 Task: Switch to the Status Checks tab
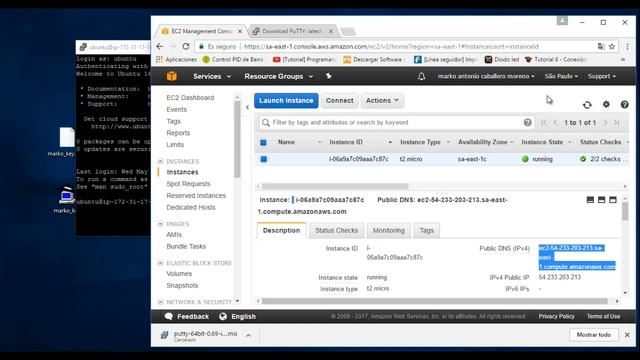point(336,231)
